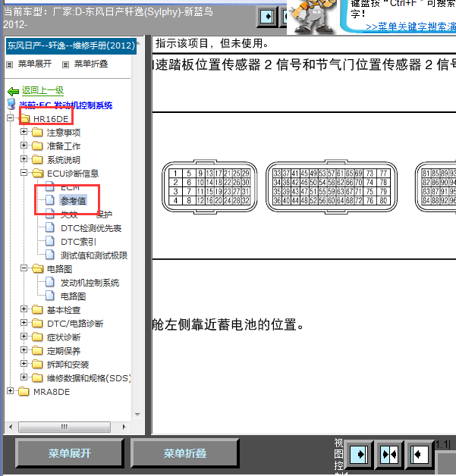Collapse the HR16DE tree node
The image size is (456, 476).
click(x=11, y=117)
